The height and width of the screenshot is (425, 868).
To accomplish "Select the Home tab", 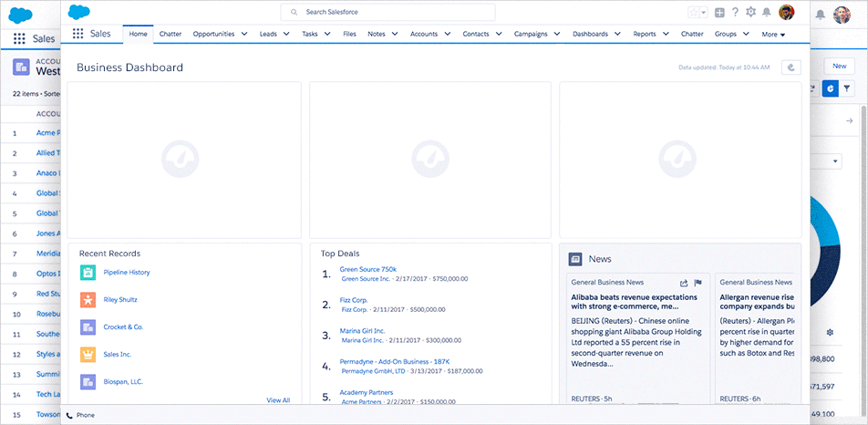I will pos(139,34).
